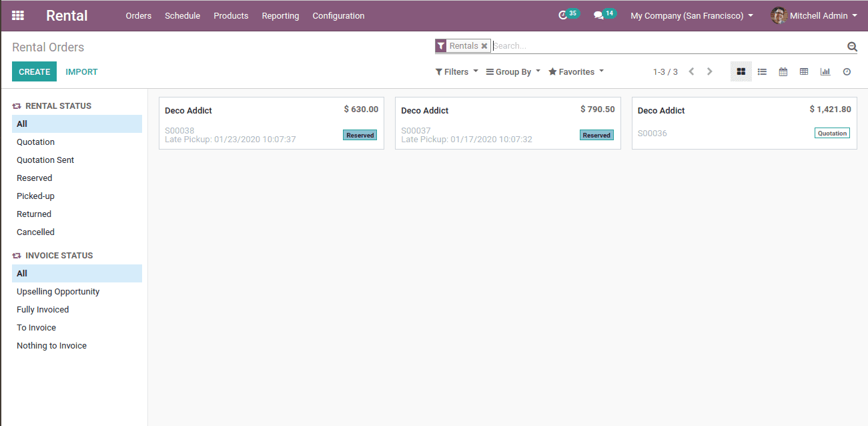Filter invoice status by Nothing to Invoice
The height and width of the screenshot is (426, 868).
77,345
